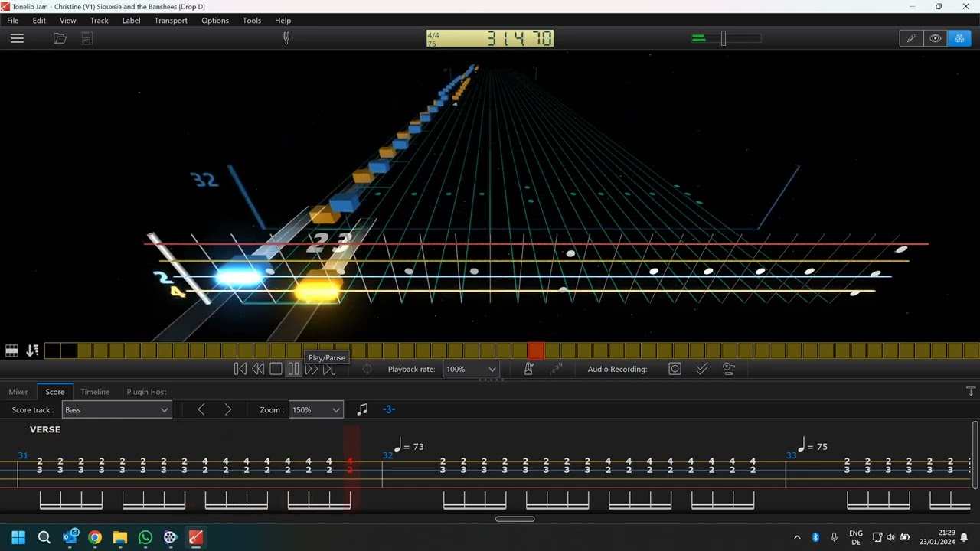Viewport: 980px width, 551px height.
Task: Open the Windows Start menu
Action: [18, 537]
